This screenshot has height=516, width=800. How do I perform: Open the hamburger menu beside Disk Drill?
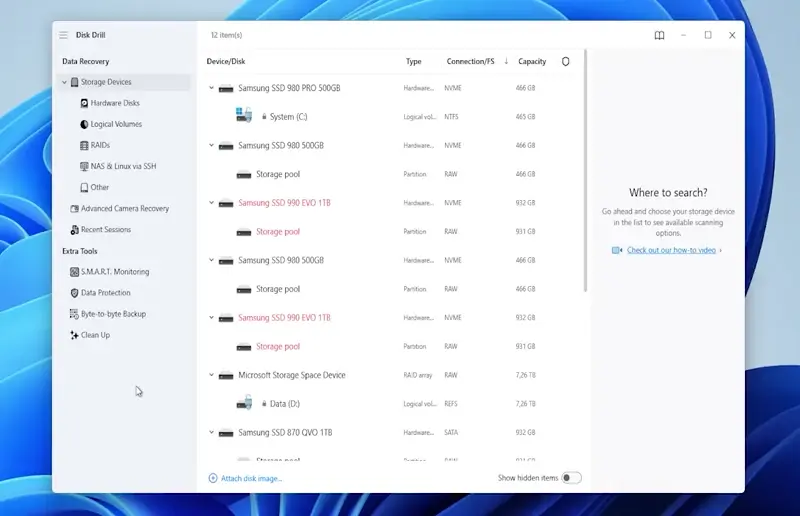tap(63, 35)
